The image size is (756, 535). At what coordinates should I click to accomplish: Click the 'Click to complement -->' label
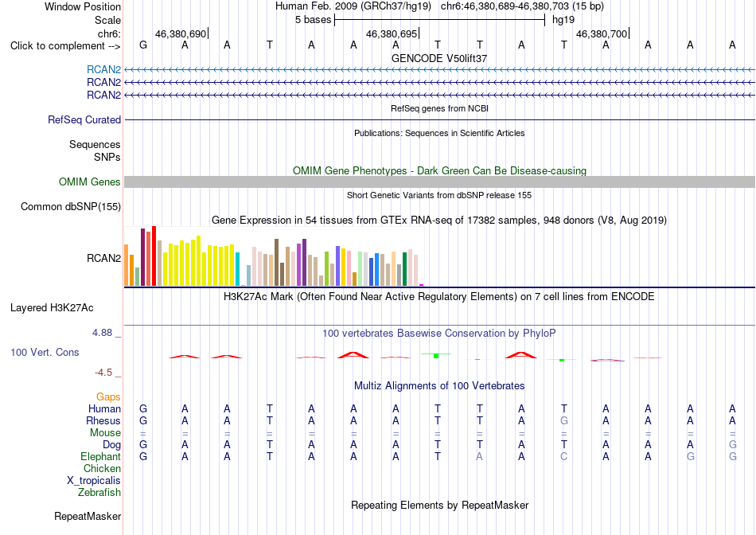(65, 46)
